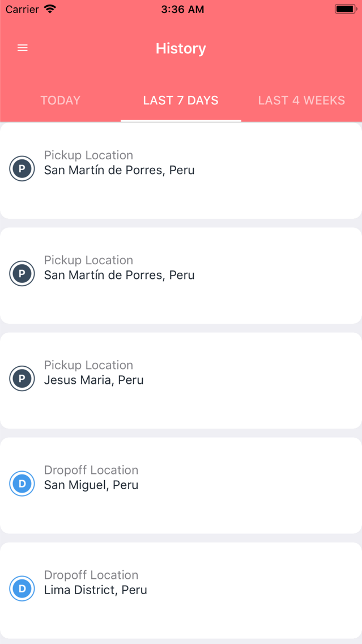Image resolution: width=362 pixels, height=644 pixels.
Task: Show the LAST 4 WEEKS tab
Action: (x=301, y=100)
